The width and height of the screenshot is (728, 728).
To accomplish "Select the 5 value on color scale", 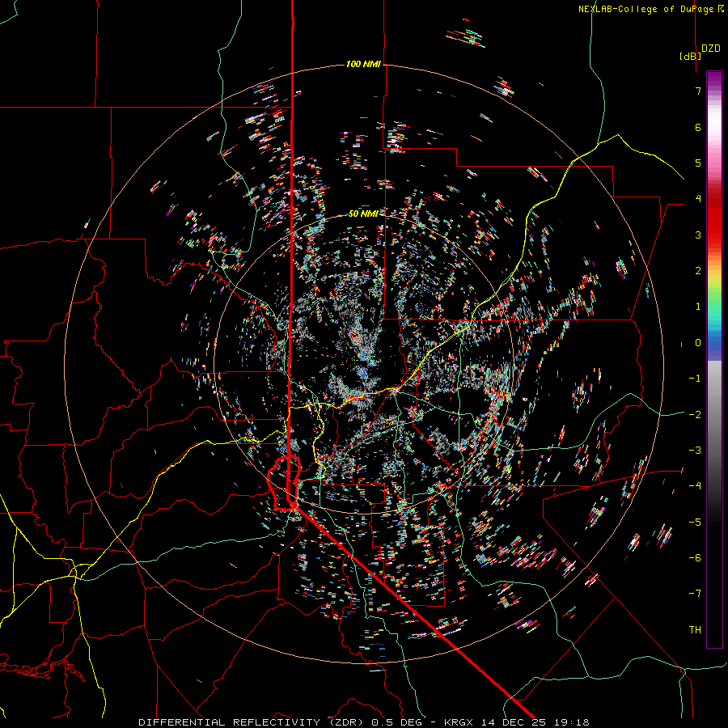I will [698, 163].
